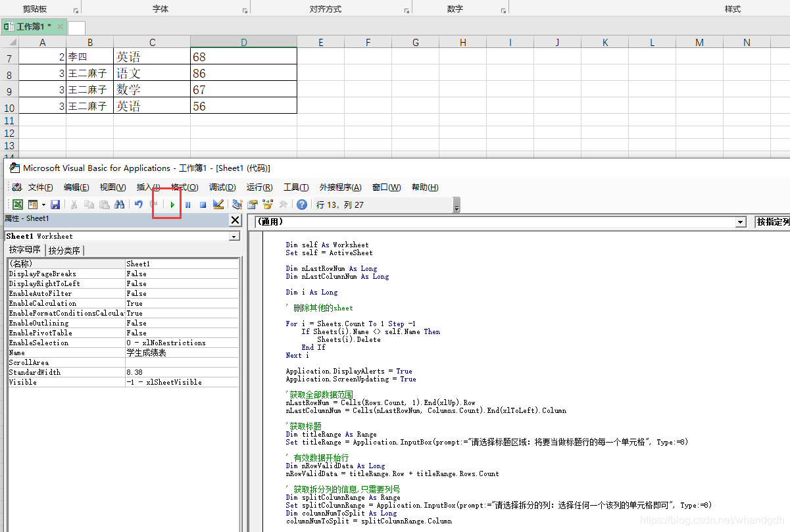The width and height of the screenshot is (790, 532).
Task: Open the 外接程序(A) menu
Action: (x=340, y=187)
